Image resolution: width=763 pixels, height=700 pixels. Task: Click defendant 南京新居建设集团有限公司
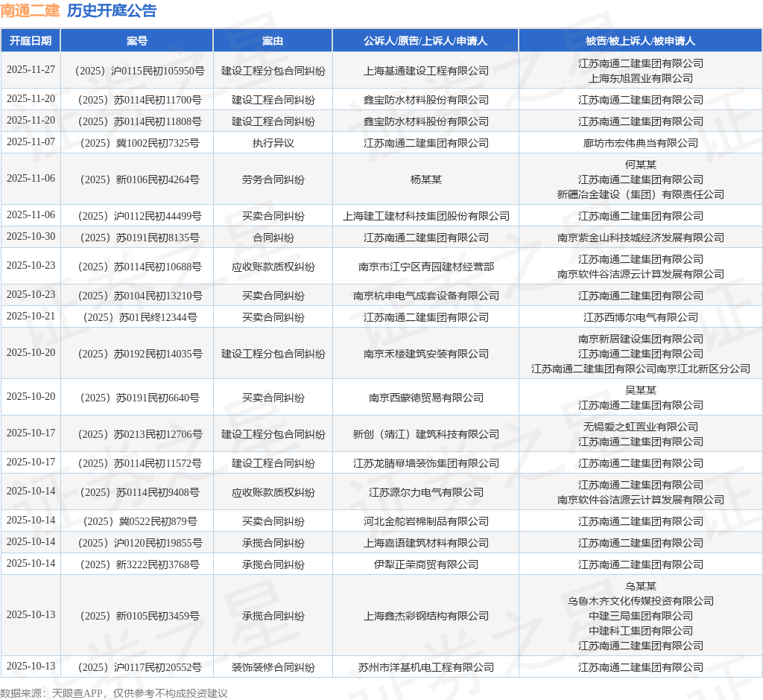640,339
